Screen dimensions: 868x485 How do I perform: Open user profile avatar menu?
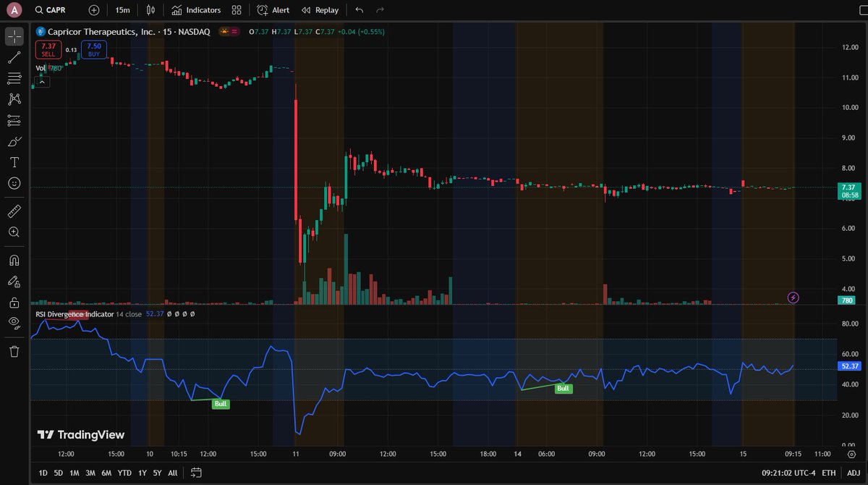pos(14,10)
